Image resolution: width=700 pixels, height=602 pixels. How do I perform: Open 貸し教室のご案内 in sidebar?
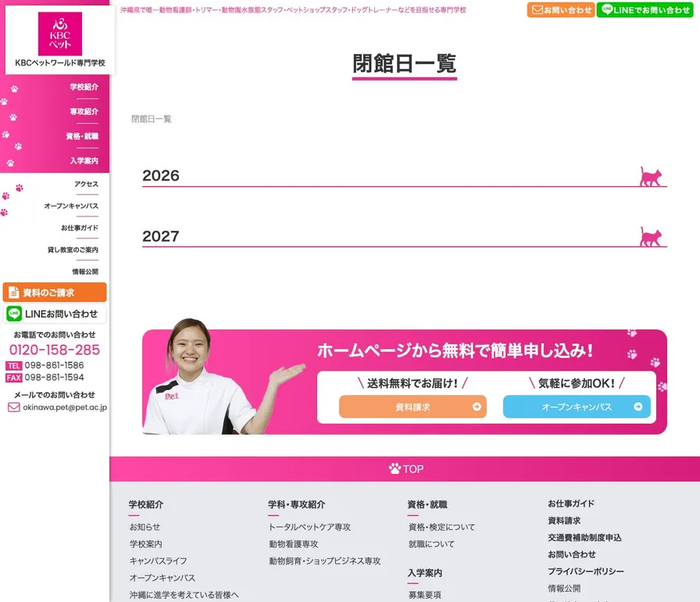pos(73,249)
